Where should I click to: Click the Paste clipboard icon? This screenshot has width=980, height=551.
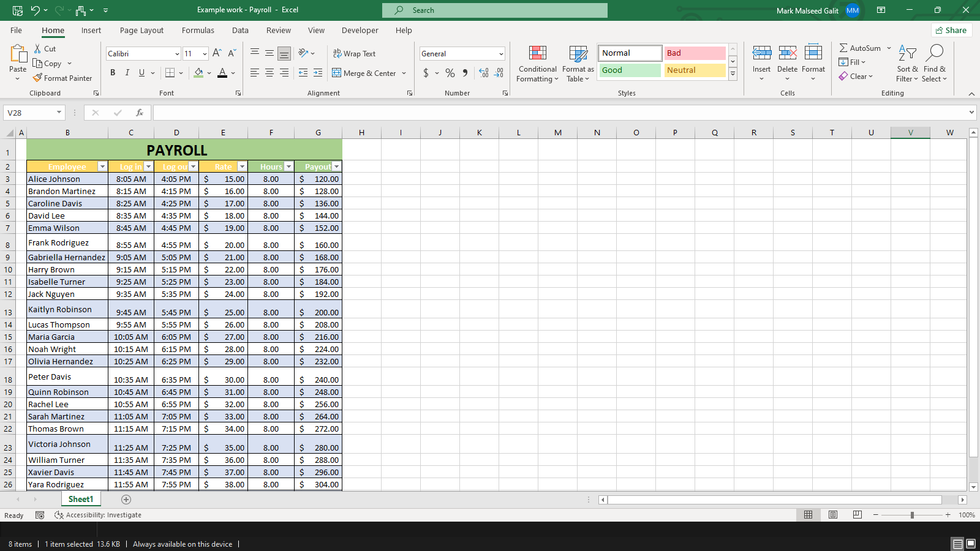(x=18, y=54)
